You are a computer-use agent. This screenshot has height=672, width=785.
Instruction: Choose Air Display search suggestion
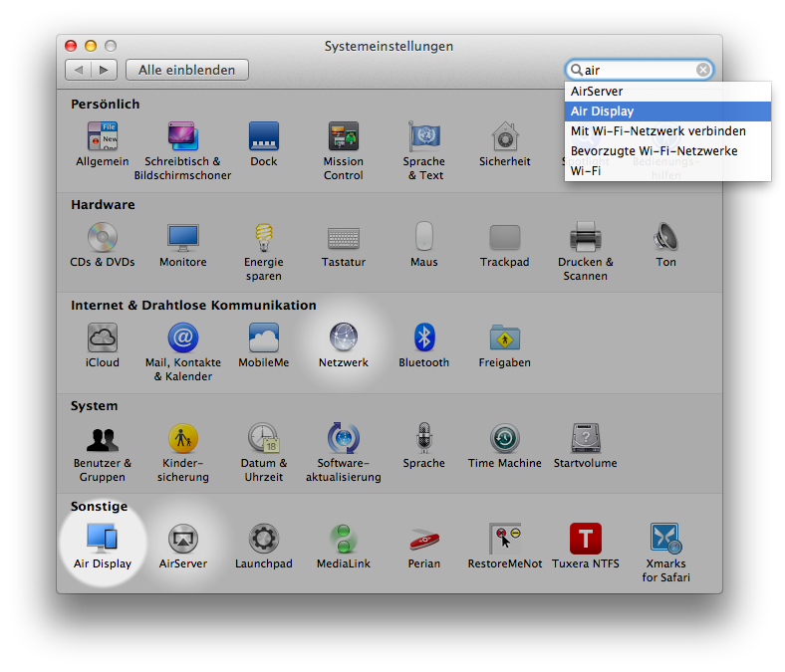pos(667,112)
